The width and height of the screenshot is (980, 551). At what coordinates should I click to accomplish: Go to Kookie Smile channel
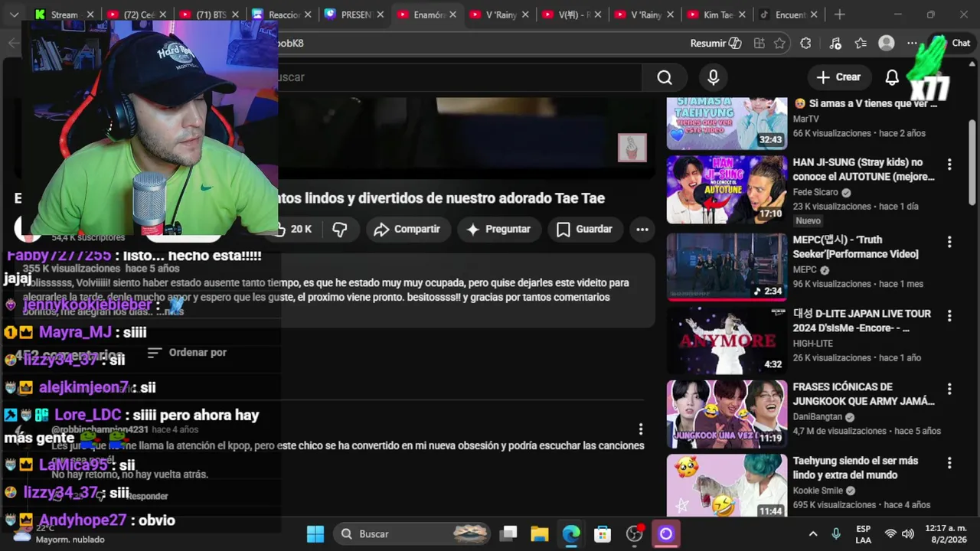click(818, 491)
